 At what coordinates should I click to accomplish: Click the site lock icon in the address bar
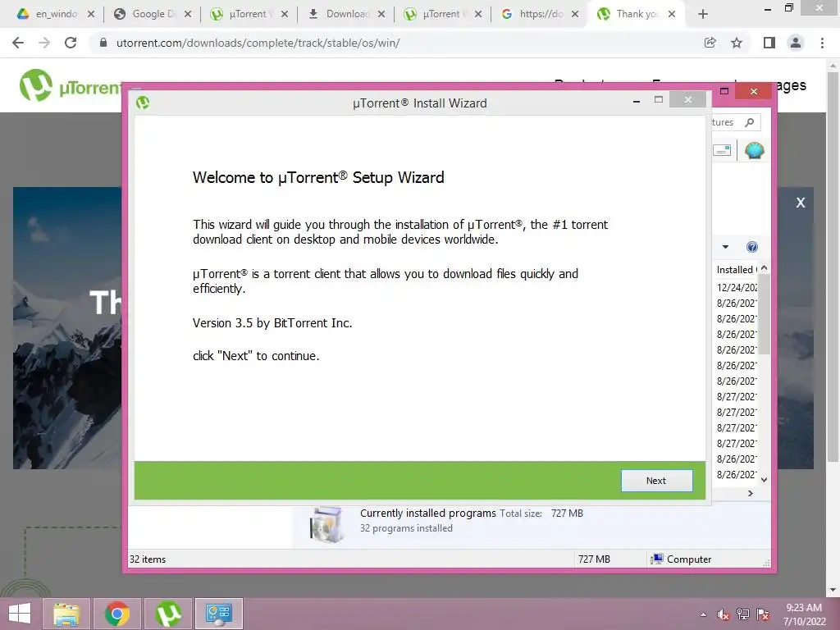tap(103, 43)
